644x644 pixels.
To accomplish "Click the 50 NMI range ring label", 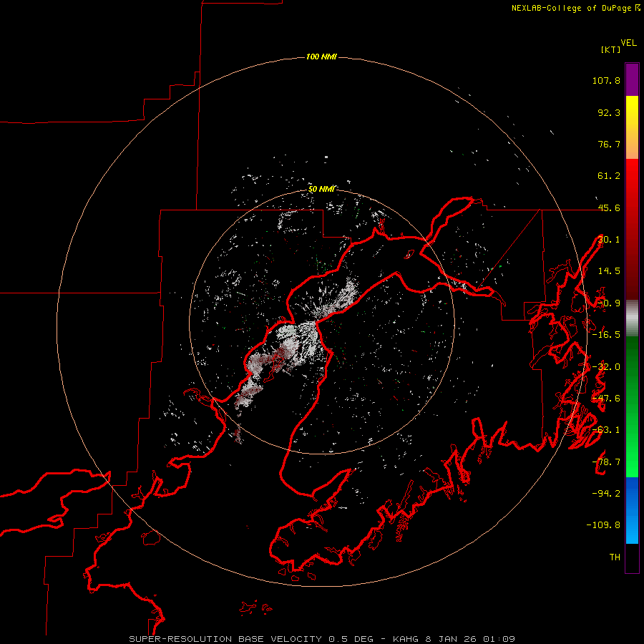I will [321, 189].
